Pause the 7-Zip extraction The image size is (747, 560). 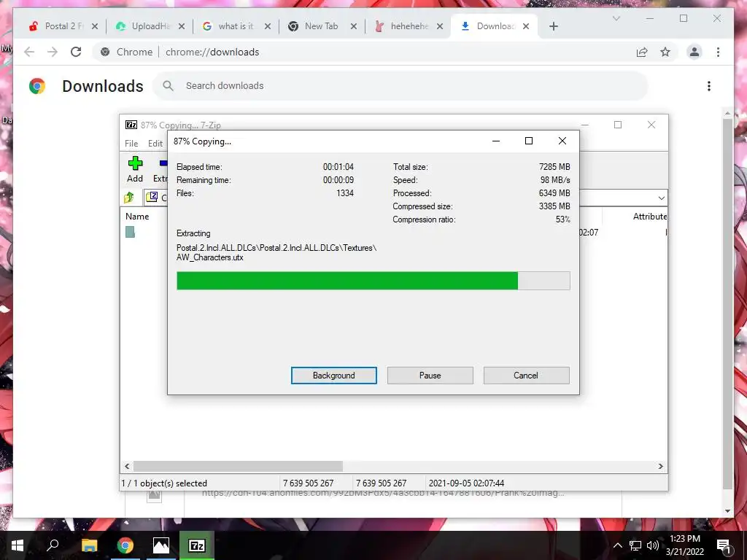click(x=430, y=376)
